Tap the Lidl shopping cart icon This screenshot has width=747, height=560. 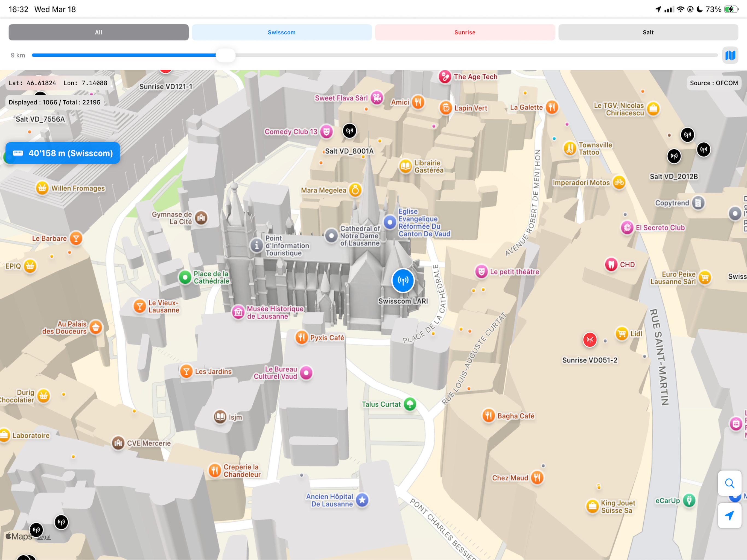(x=622, y=334)
